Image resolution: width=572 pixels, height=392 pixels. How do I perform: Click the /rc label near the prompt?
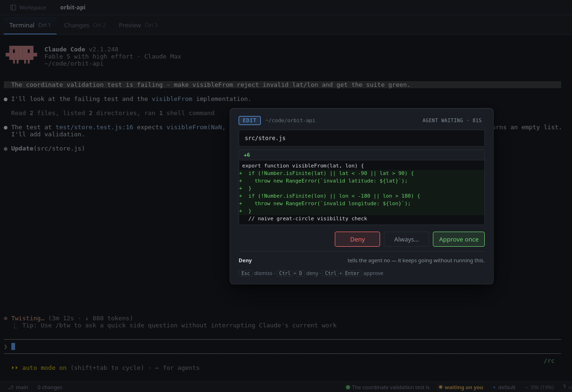[549, 360]
